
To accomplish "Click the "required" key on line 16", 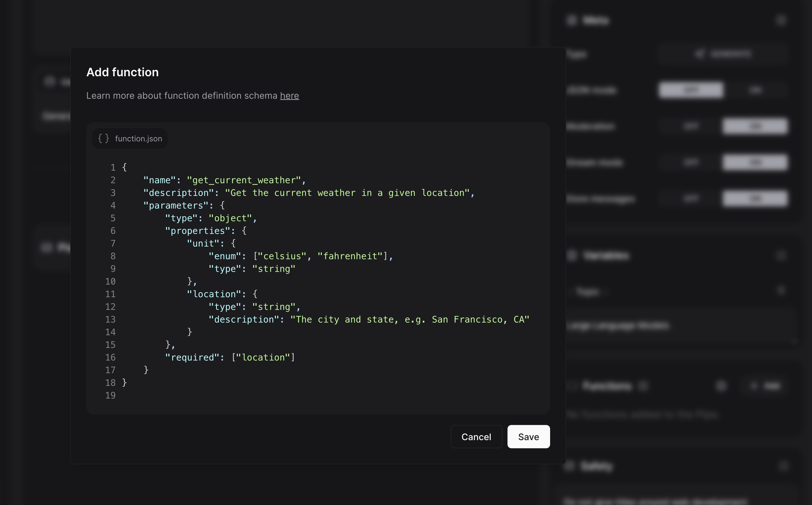I will 192,357.
